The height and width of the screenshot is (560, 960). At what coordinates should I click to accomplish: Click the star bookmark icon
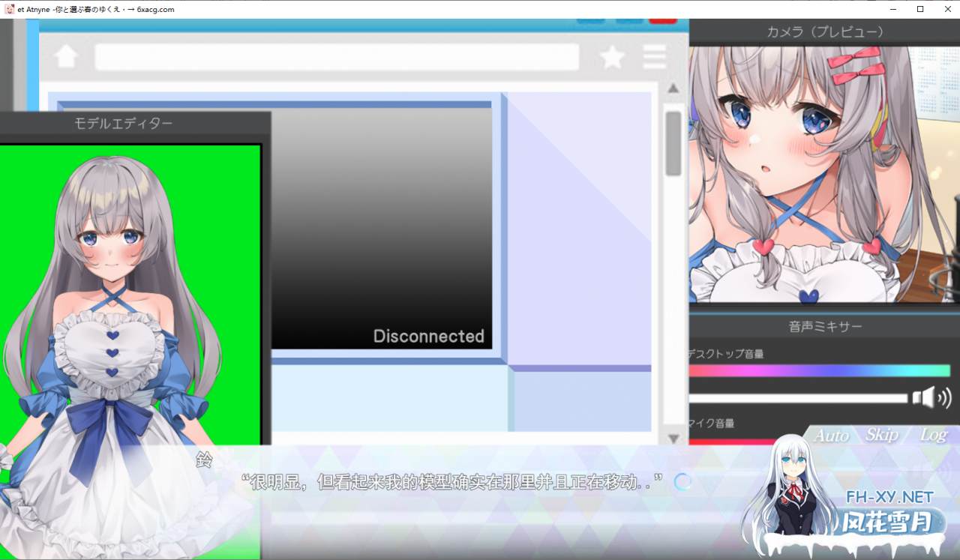click(613, 57)
